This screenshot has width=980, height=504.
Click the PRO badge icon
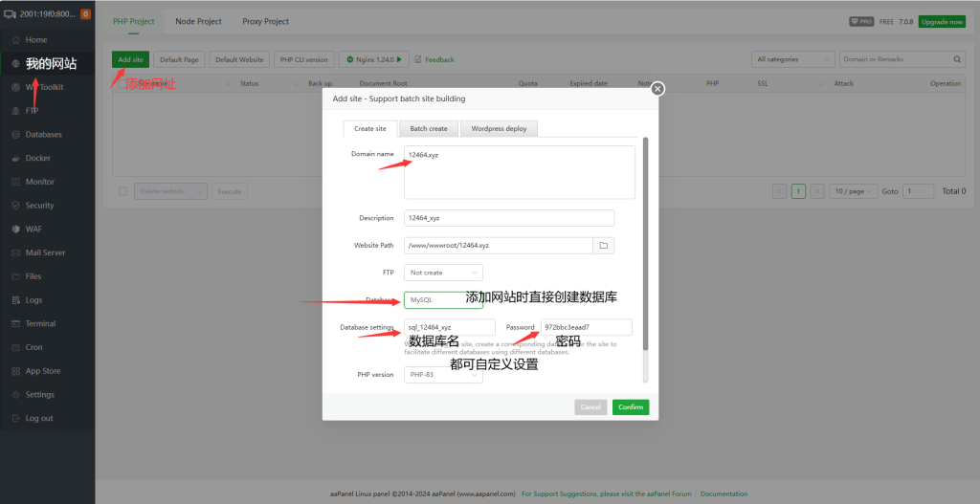(861, 21)
